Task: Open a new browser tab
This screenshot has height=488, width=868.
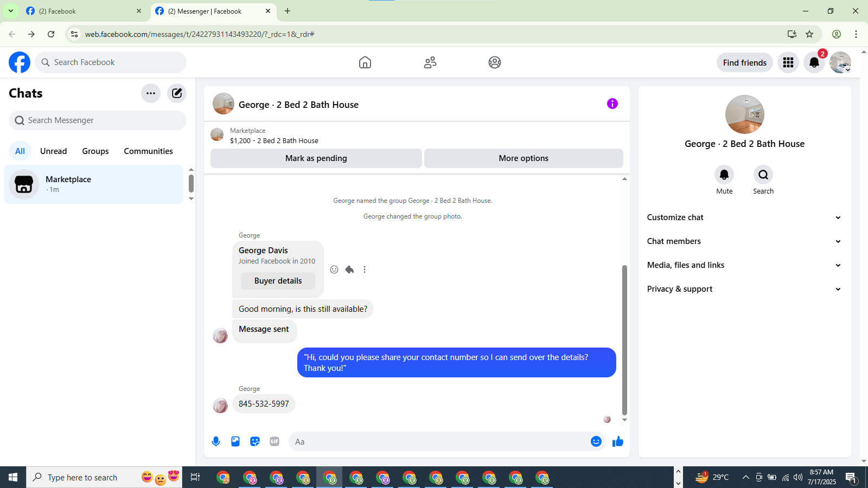Action: [288, 11]
